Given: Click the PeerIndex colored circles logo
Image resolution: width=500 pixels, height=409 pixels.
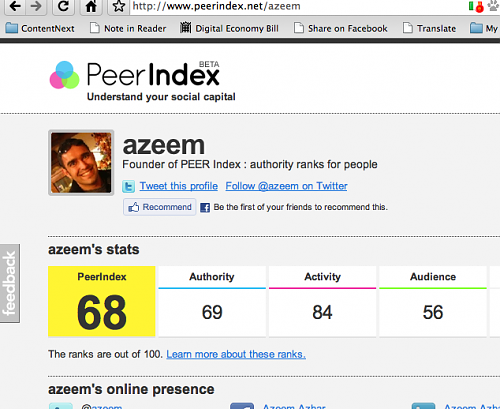Looking at the screenshot, I should click(65, 75).
